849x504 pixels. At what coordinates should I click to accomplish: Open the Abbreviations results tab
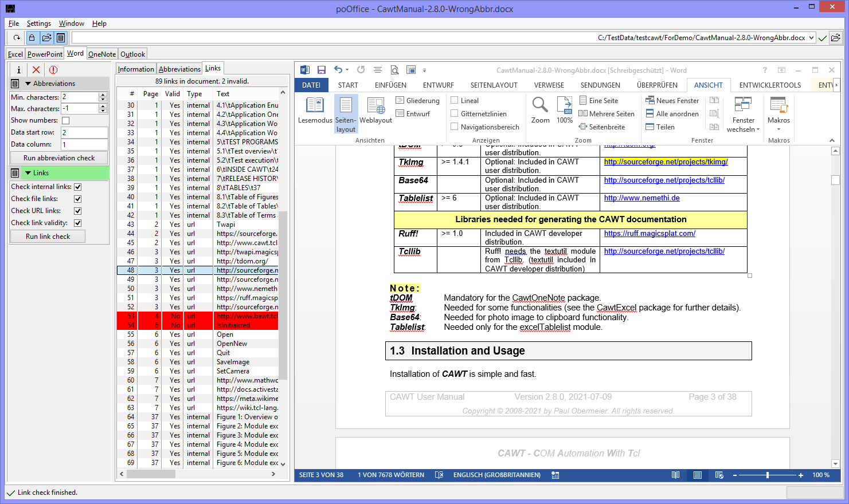click(179, 69)
